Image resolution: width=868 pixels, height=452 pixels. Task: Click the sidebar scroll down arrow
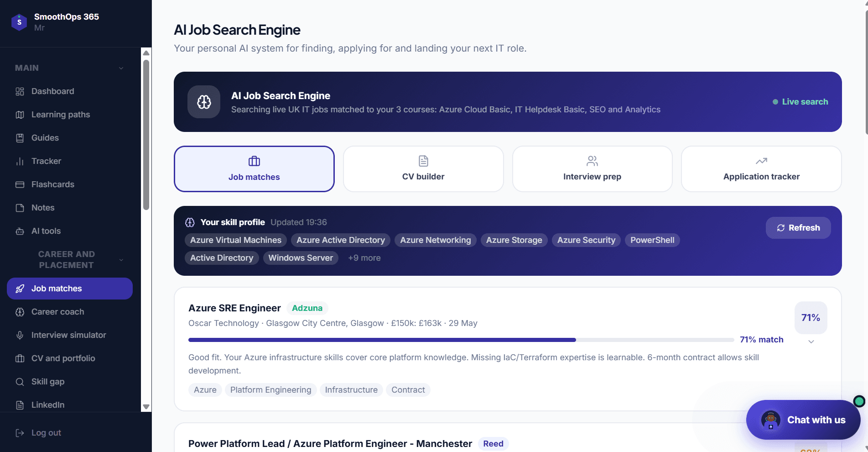tap(146, 406)
